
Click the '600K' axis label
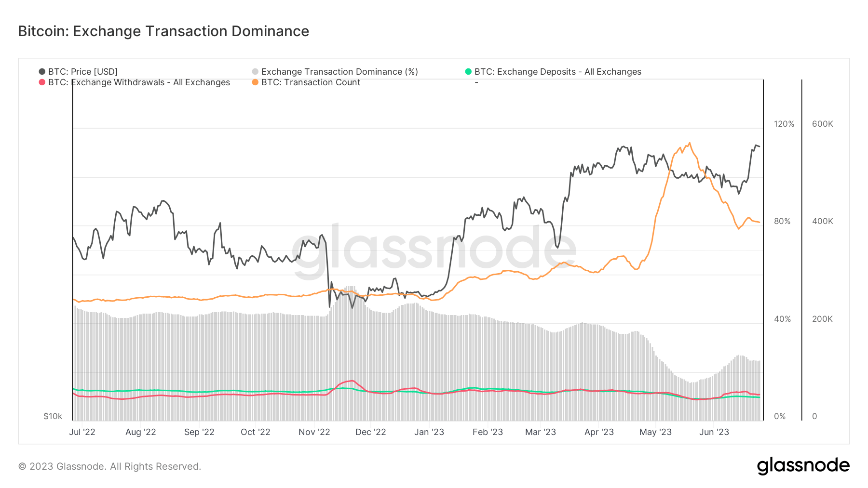[823, 124]
